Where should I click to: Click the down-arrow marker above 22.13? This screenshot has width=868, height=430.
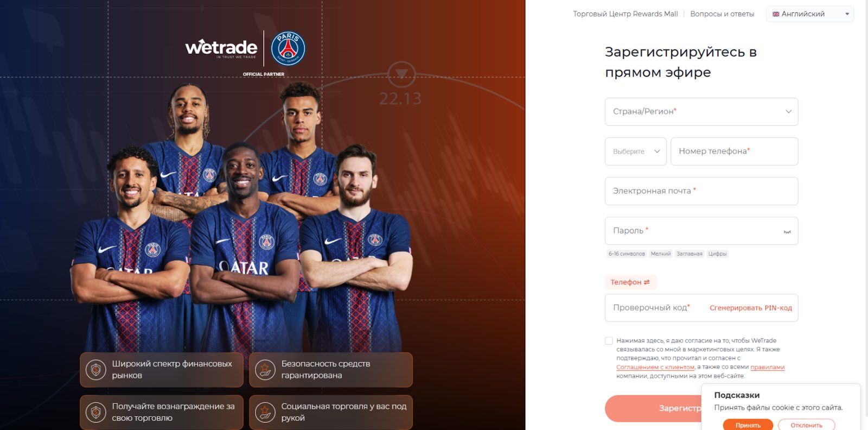click(x=401, y=74)
